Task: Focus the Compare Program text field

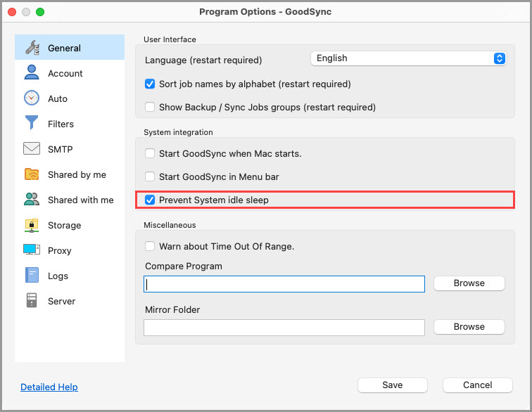Action: pyautogui.click(x=284, y=284)
